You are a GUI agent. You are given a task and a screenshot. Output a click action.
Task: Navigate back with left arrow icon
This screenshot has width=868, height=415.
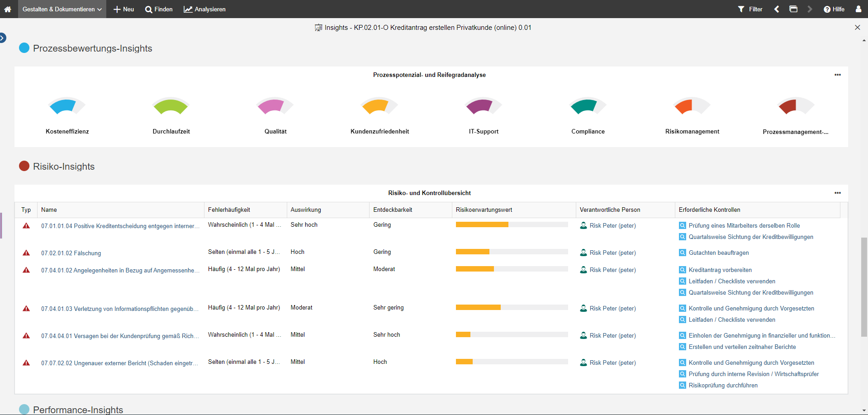[x=777, y=9]
